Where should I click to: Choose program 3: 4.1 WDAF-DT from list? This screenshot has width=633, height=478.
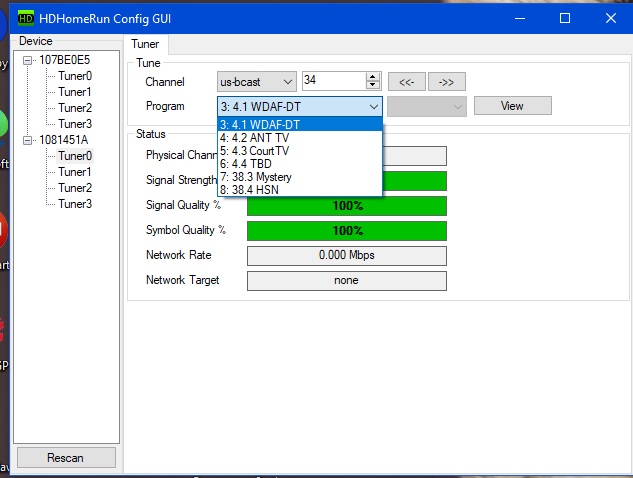click(300, 124)
